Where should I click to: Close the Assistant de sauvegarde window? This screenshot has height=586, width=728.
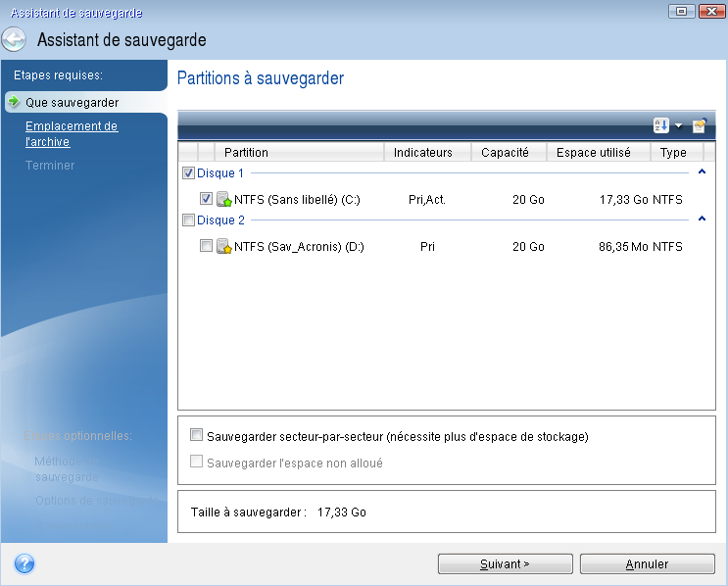tap(711, 11)
